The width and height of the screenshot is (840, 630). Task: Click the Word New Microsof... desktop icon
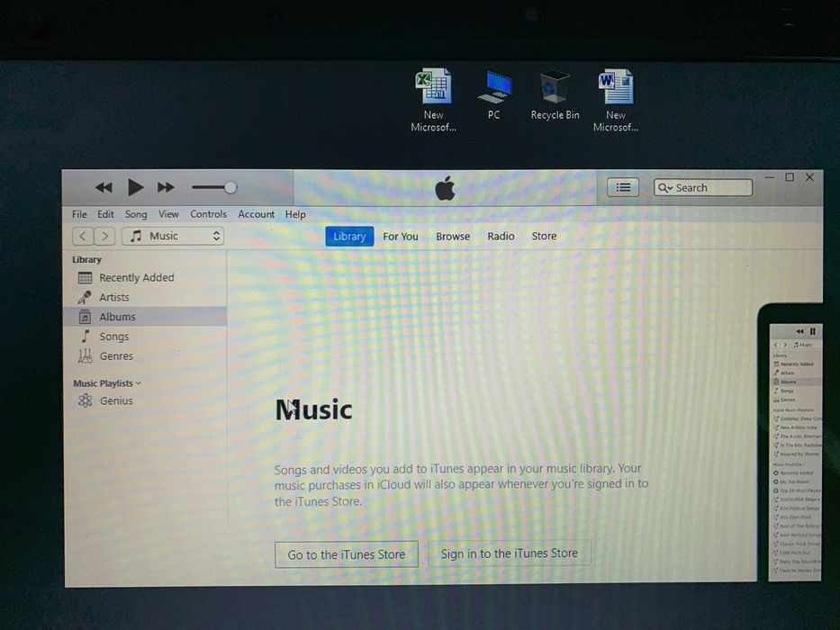(616, 100)
